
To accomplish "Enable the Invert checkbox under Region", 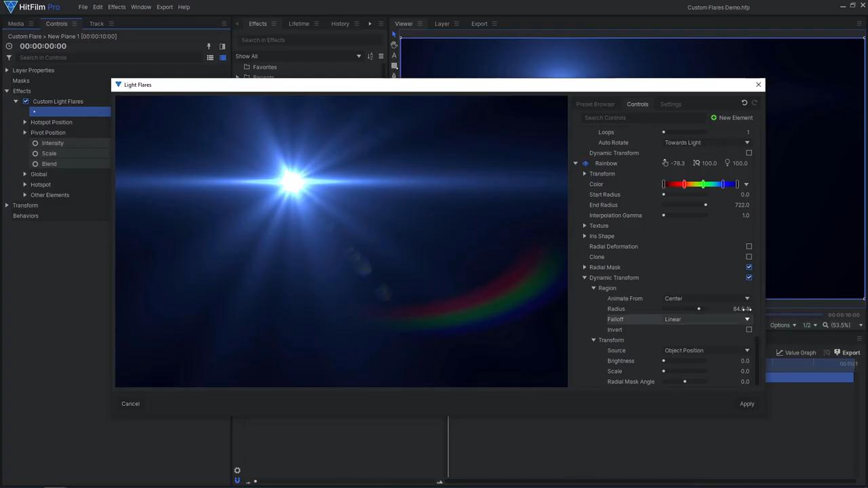I will click(749, 329).
